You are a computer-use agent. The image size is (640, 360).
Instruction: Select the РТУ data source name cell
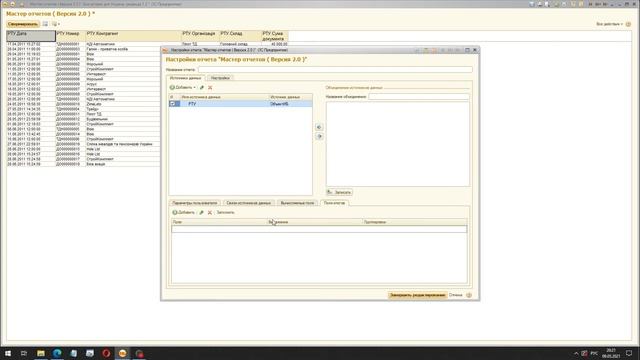coord(224,104)
